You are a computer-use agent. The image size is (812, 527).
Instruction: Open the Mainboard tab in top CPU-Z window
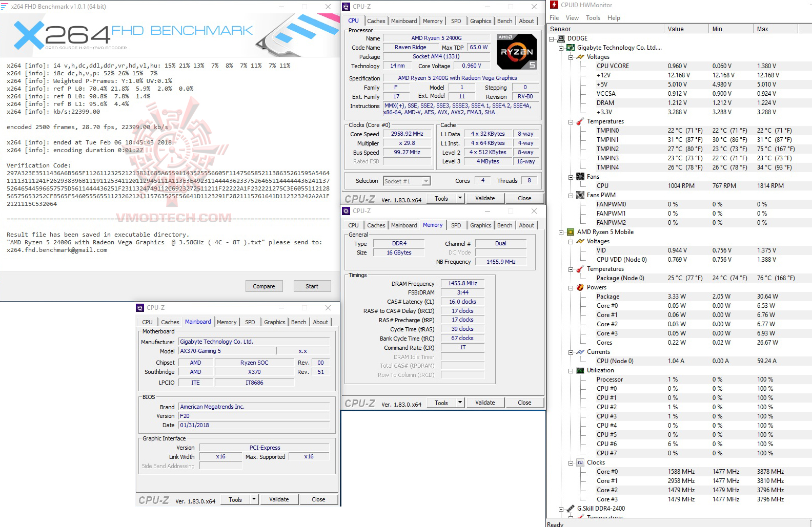click(x=404, y=21)
